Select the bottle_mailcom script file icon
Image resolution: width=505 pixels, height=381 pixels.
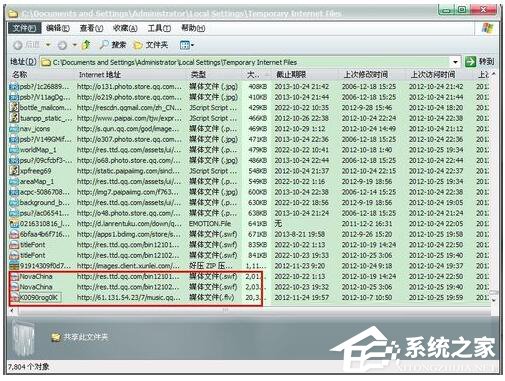coord(14,108)
